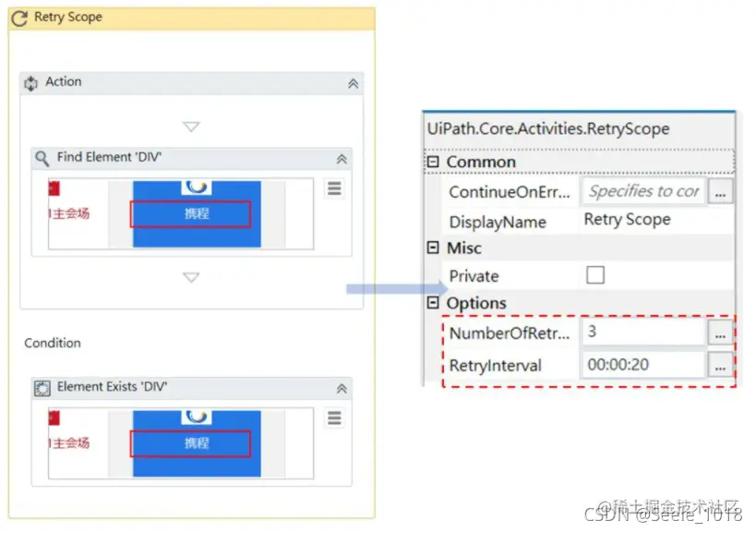Click the UiPath.Core.Activities.RetryScope header

pyautogui.click(x=548, y=129)
